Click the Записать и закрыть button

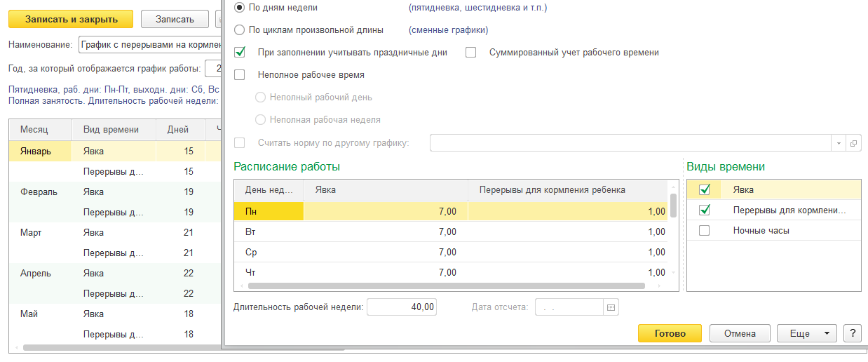point(71,19)
